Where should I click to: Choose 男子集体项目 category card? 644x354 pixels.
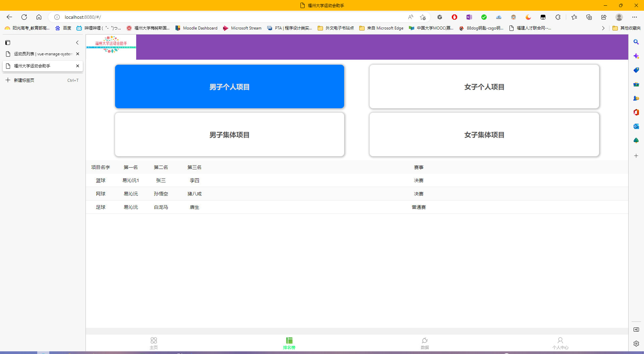[229, 134]
